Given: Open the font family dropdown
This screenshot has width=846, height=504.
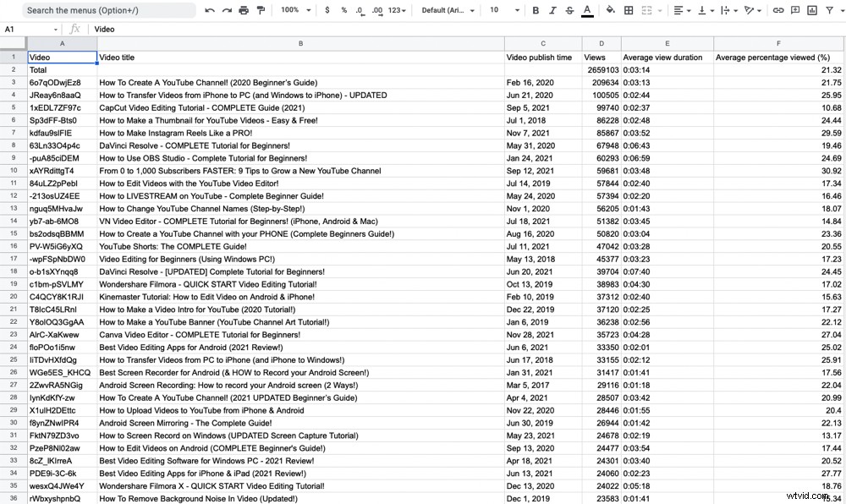Looking at the screenshot, I should point(442,9).
